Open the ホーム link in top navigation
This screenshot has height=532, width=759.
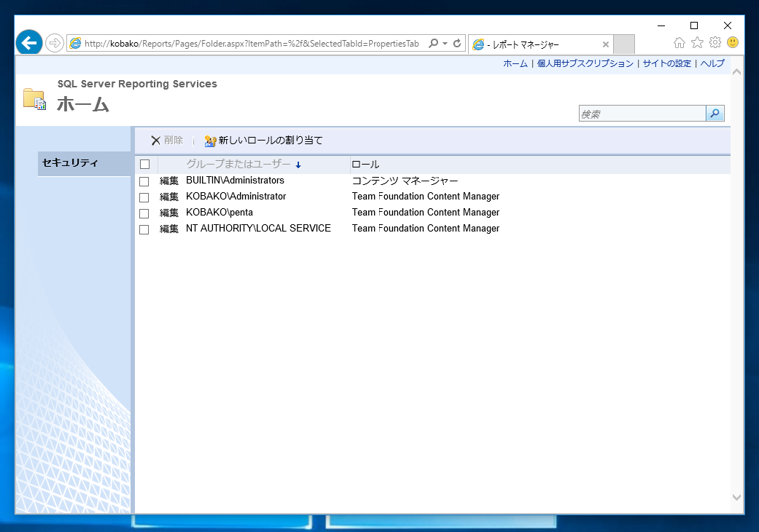pyautogui.click(x=515, y=63)
